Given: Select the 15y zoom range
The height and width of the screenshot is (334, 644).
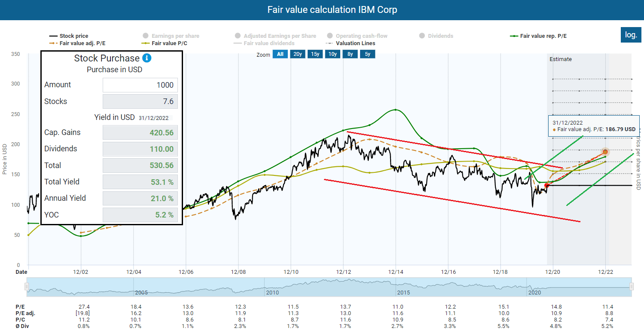Looking at the screenshot, I should click(x=315, y=54).
